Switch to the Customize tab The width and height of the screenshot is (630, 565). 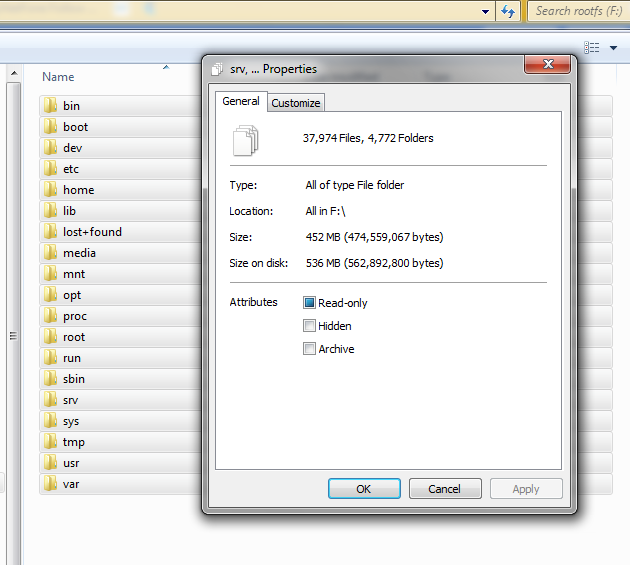coord(296,103)
